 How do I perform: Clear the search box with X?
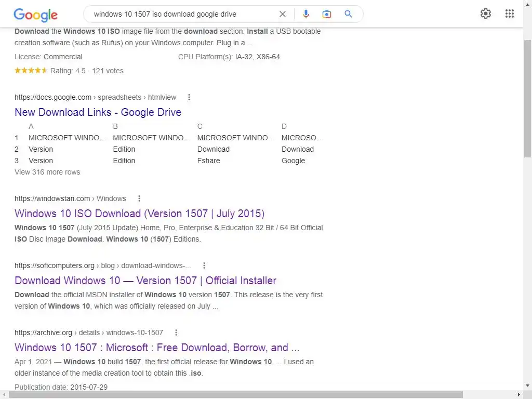coord(282,14)
